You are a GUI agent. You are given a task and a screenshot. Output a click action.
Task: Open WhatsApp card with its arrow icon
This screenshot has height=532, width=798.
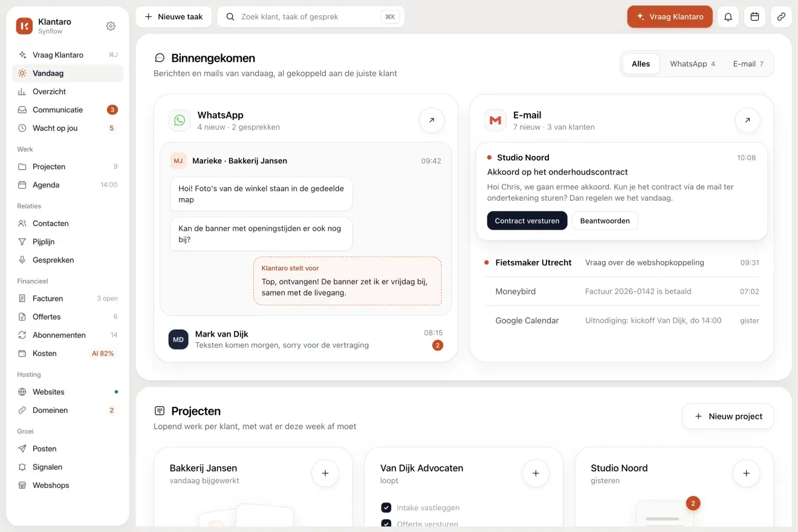coord(432,120)
